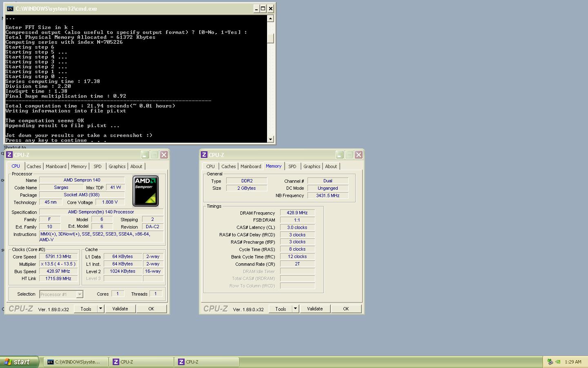
Task: Click the cmd window vertical scrollbar thumb
Action: 270,38
